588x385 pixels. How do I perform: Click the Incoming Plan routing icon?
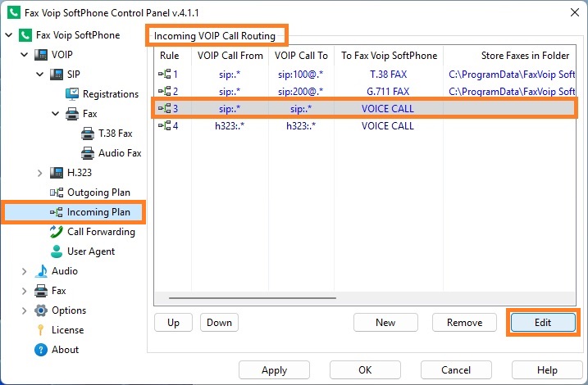(57, 212)
